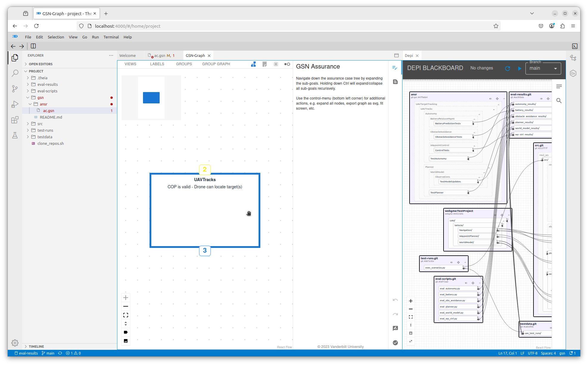The height and width of the screenshot is (365, 588).
Task: Open the Branch main dropdown
Action: pyautogui.click(x=543, y=68)
